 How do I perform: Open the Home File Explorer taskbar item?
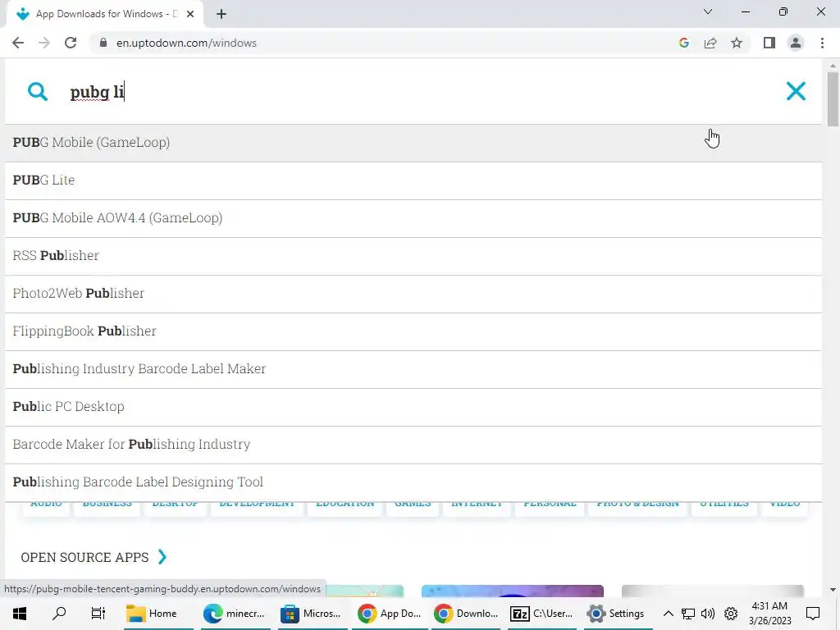tap(158, 614)
